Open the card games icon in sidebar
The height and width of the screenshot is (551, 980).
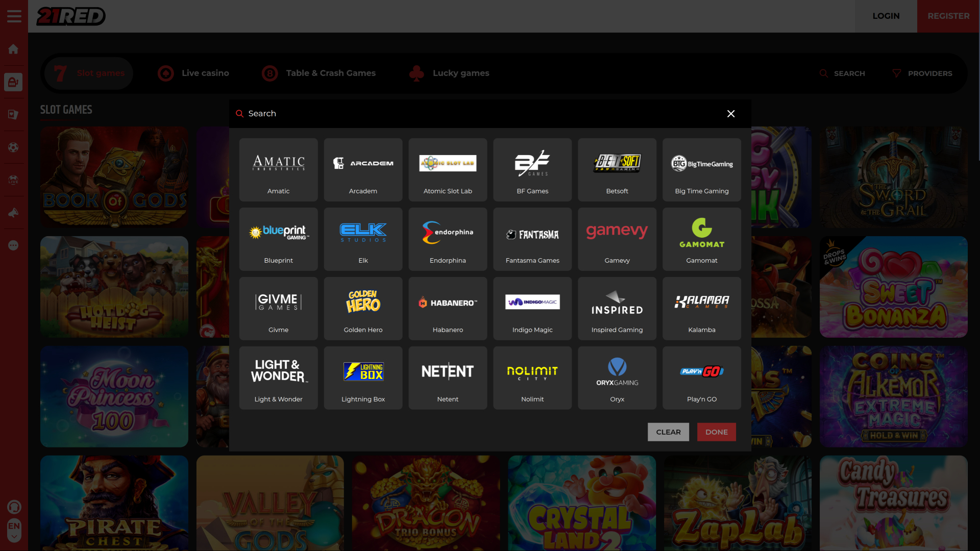[13, 114]
